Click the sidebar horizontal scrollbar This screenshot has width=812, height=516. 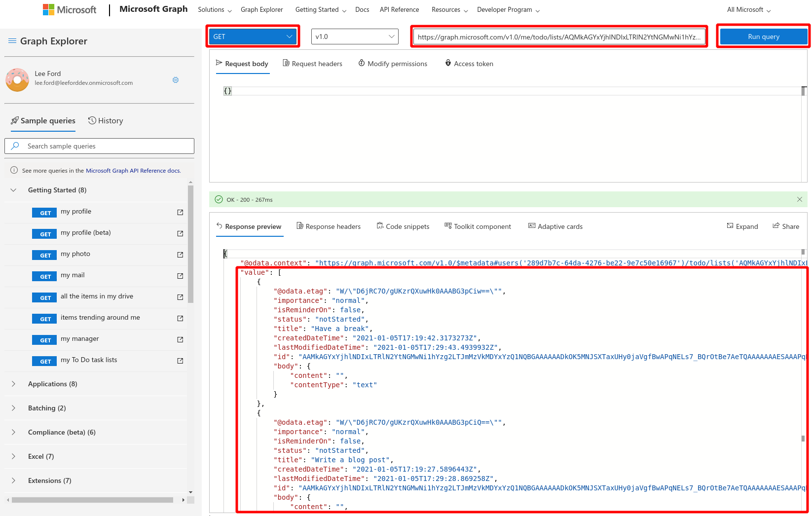point(92,500)
